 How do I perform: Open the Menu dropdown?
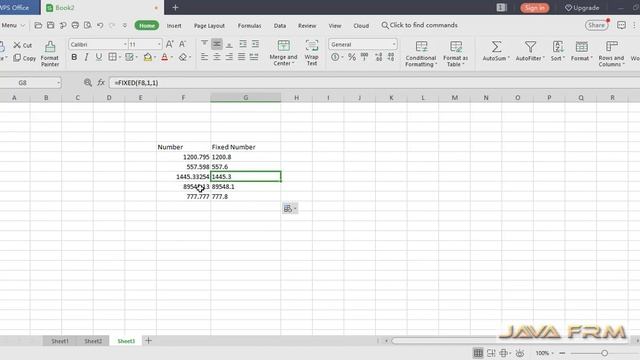pos(12,25)
